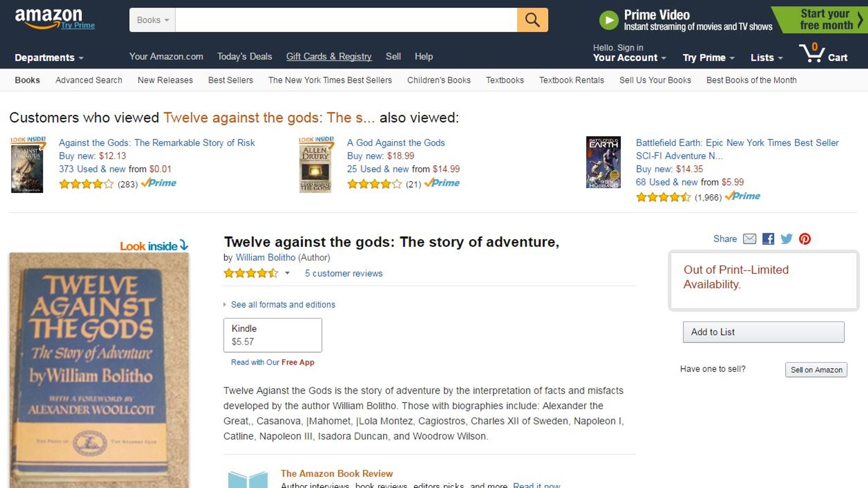868x488 pixels.
Task: Go to Today's Deals
Action: [x=245, y=56]
